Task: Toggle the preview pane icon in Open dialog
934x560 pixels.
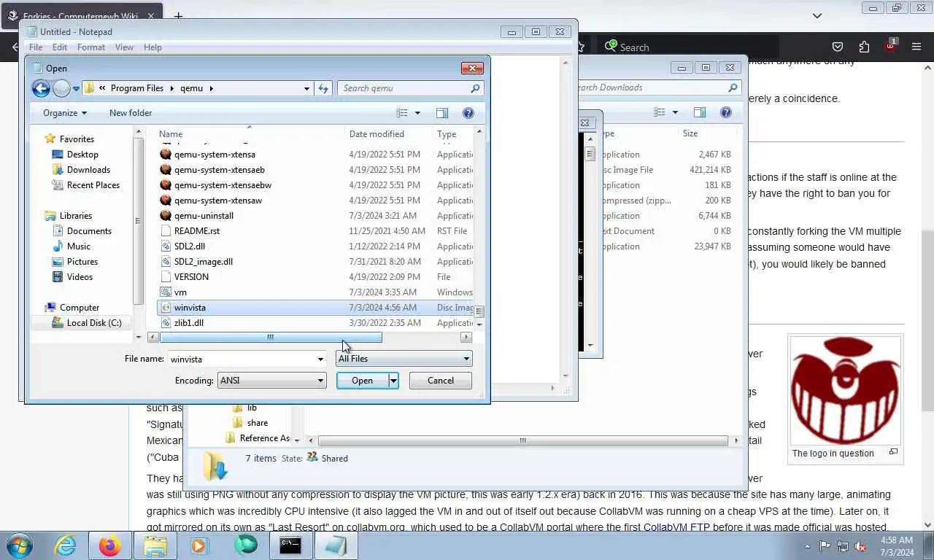Action: point(442,113)
